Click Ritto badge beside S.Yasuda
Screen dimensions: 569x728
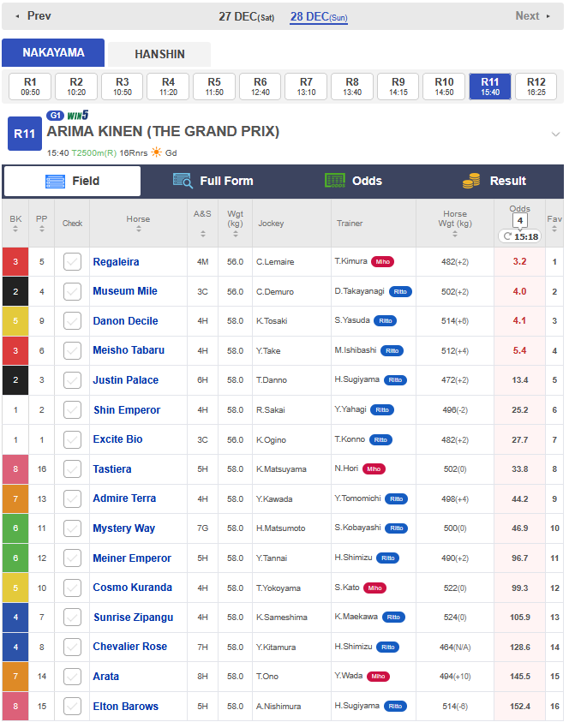point(386,321)
